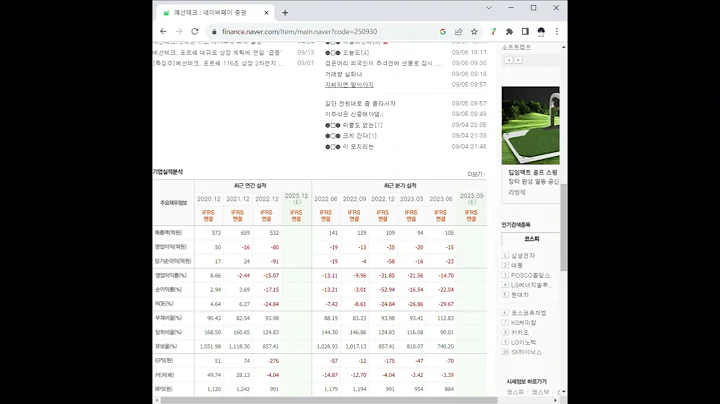The height and width of the screenshot is (404, 720).
Task: Show next ad with right arrow
Action: click(518, 60)
